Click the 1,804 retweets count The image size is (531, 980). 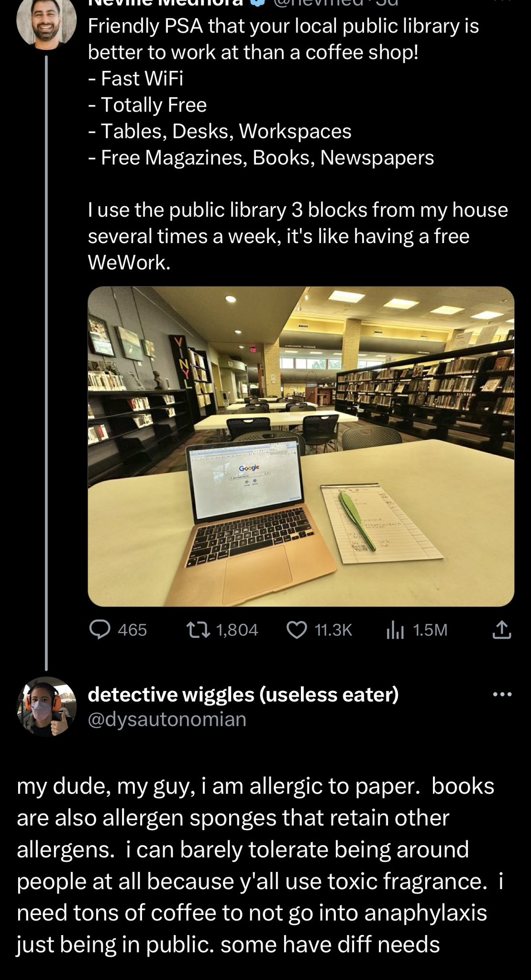[237, 630]
